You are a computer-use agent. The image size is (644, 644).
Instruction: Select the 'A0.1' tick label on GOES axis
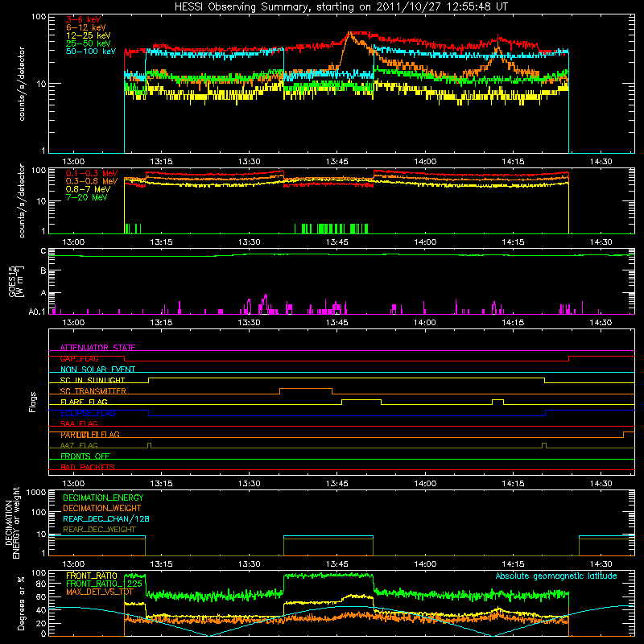point(37,312)
